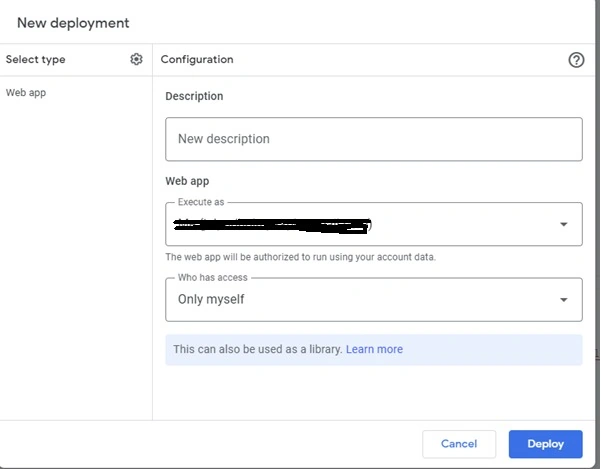
Task: Click the New deployment dialog title
Action: pyautogui.click(x=73, y=23)
